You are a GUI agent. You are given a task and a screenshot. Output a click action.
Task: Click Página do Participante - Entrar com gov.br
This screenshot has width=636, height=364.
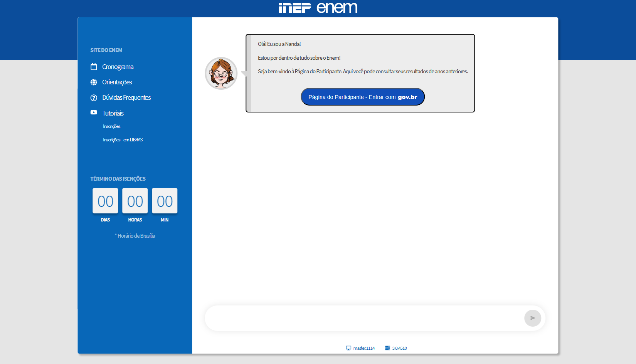(363, 97)
